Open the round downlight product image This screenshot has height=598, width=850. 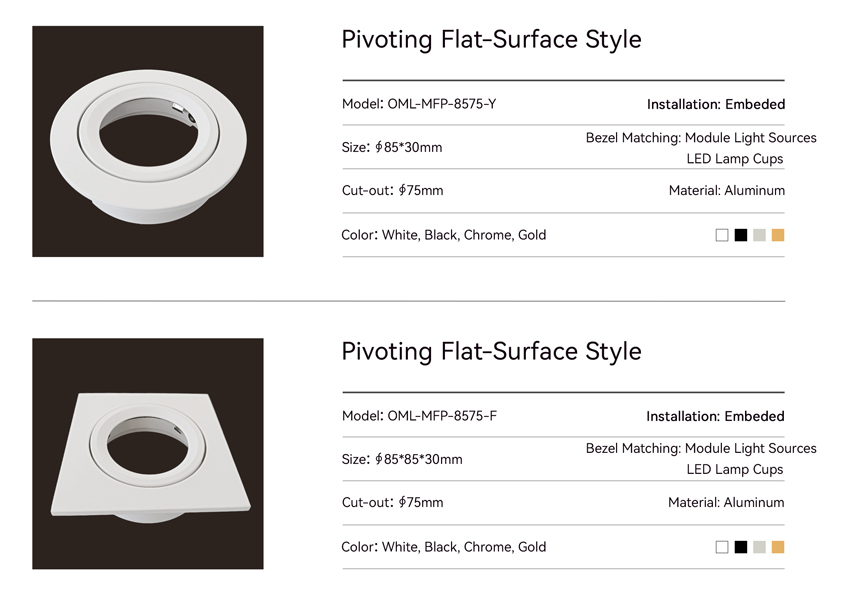[x=147, y=142]
